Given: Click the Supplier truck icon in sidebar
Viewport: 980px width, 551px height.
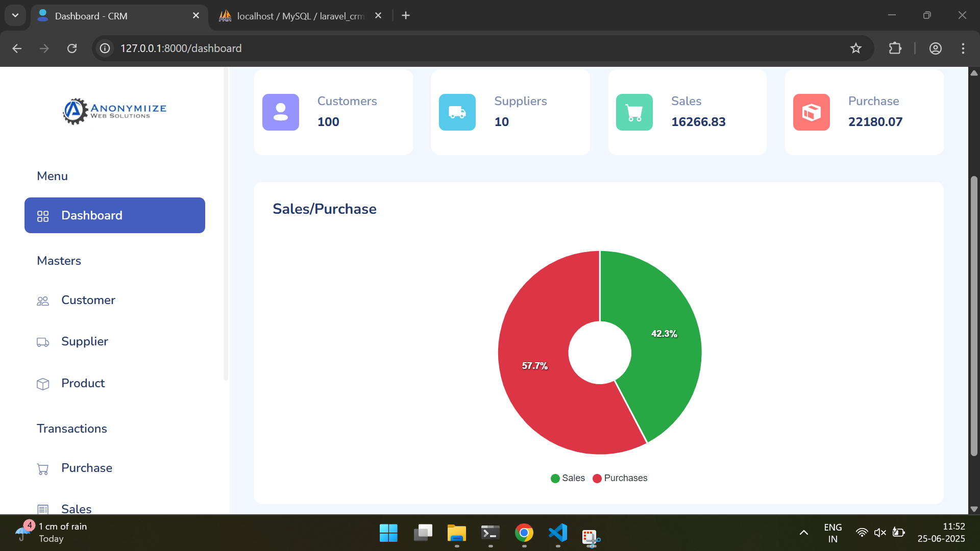Looking at the screenshot, I should pos(43,342).
